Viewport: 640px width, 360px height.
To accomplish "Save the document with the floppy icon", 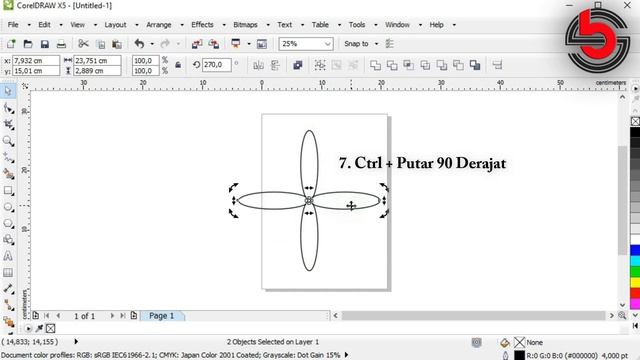I will pyautogui.click(x=44, y=44).
